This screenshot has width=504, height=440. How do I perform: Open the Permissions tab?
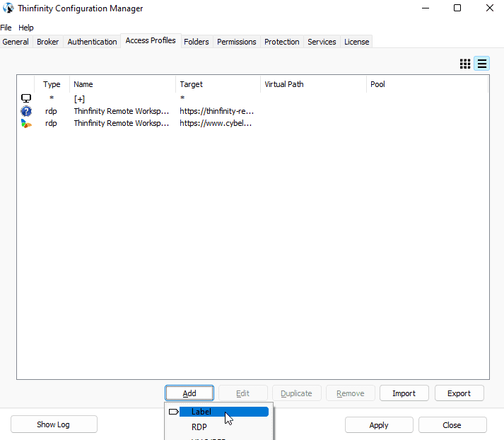pos(237,42)
